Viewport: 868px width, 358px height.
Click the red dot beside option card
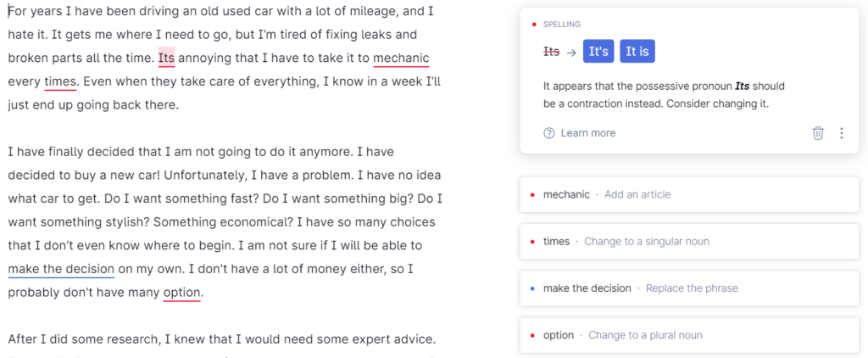coord(532,335)
